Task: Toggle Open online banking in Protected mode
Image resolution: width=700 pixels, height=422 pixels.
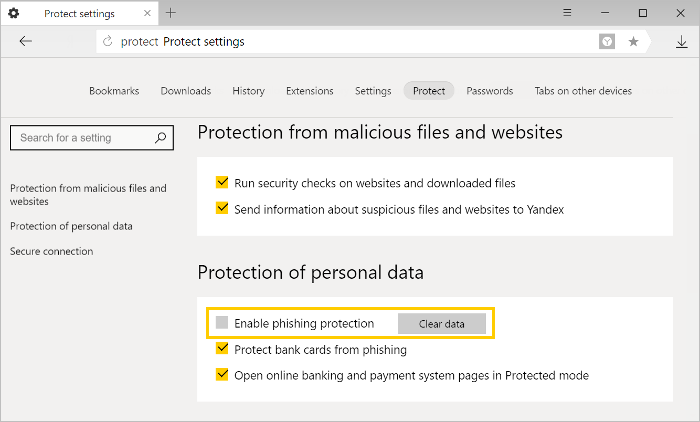Action: 222,374
